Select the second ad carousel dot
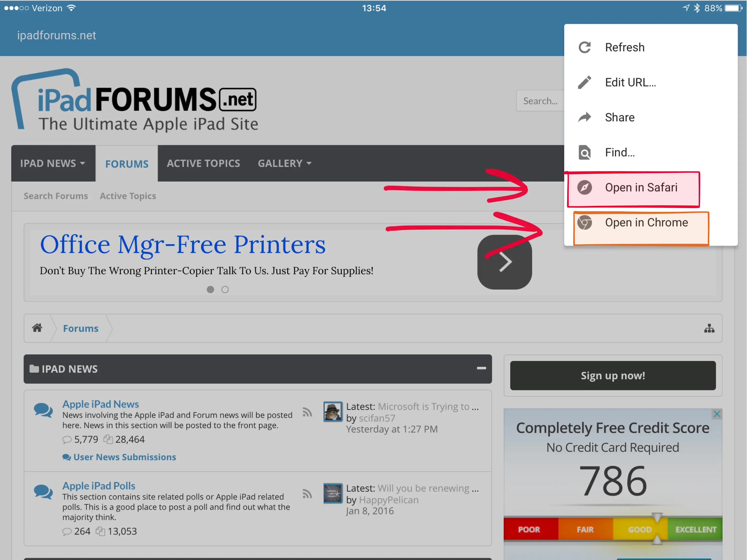Image resolution: width=747 pixels, height=560 pixels. (225, 290)
